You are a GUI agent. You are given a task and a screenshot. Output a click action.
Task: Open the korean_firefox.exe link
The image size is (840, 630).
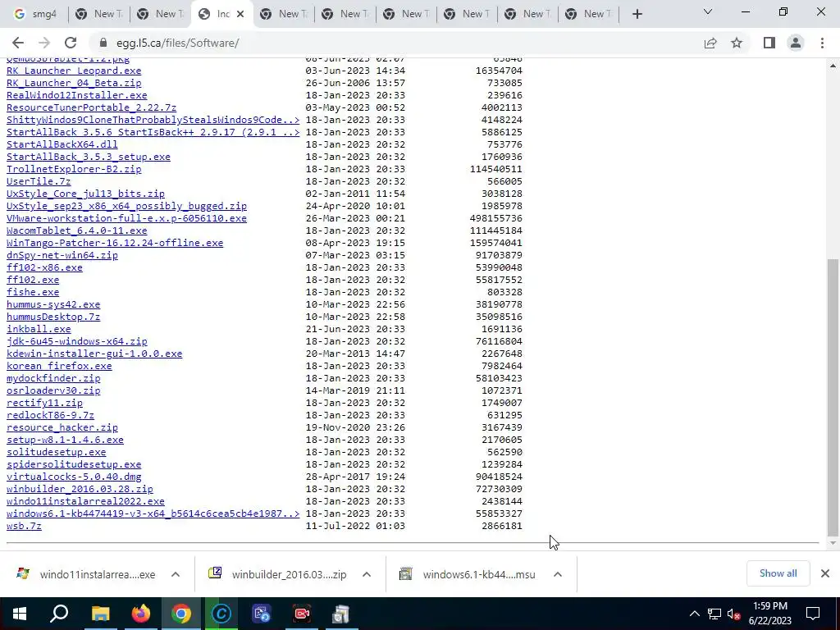point(59,367)
